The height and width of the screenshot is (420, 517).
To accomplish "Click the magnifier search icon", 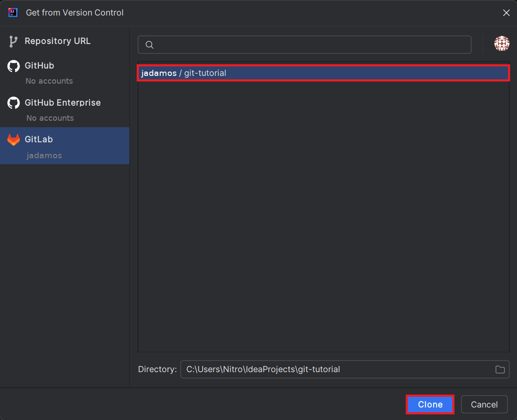I will (150, 45).
